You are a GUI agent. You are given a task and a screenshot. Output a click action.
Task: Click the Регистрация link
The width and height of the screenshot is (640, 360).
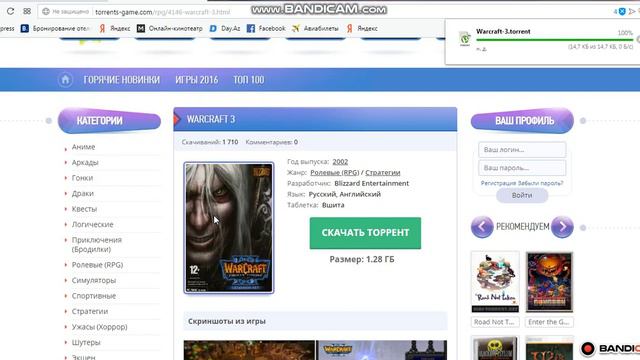pos(498,183)
